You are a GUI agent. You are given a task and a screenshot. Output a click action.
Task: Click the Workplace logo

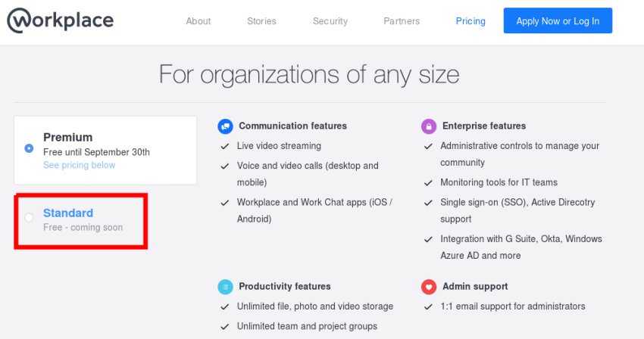point(61,20)
